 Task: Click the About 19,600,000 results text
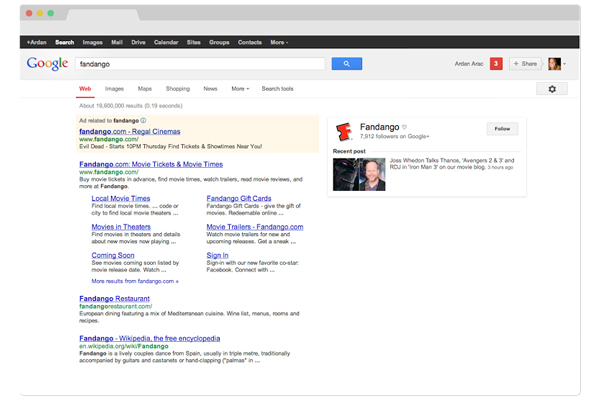point(131,106)
